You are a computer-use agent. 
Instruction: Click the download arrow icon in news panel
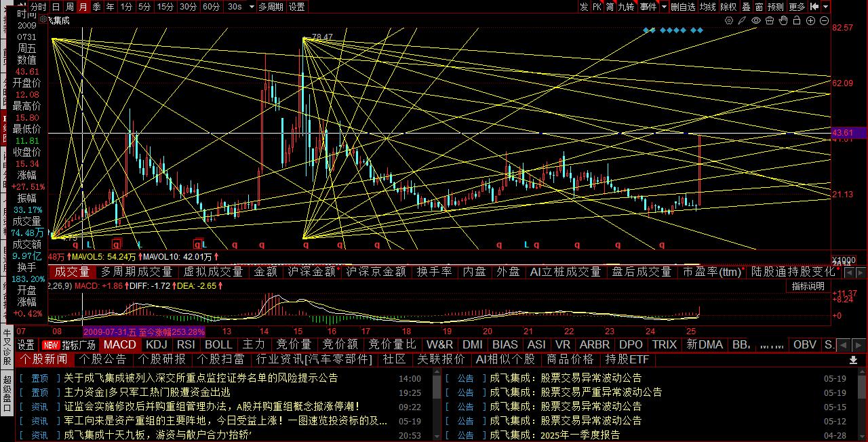(853, 360)
